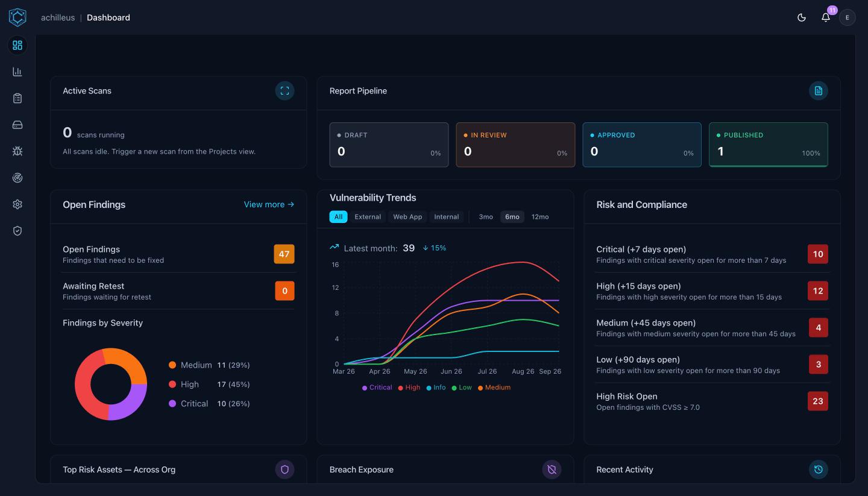
Task: Click the Report Pipeline document icon
Action: tap(819, 91)
